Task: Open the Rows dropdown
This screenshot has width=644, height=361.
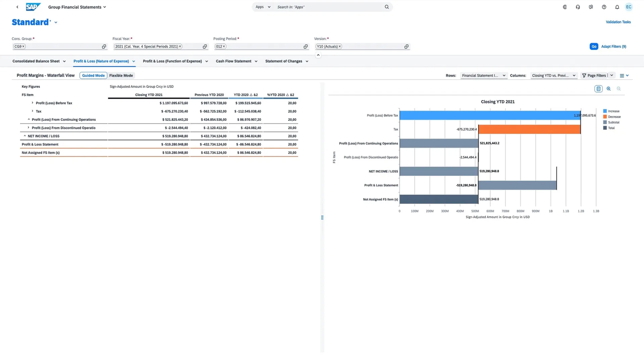Action: pyautogui.click(x=483, y=75)
